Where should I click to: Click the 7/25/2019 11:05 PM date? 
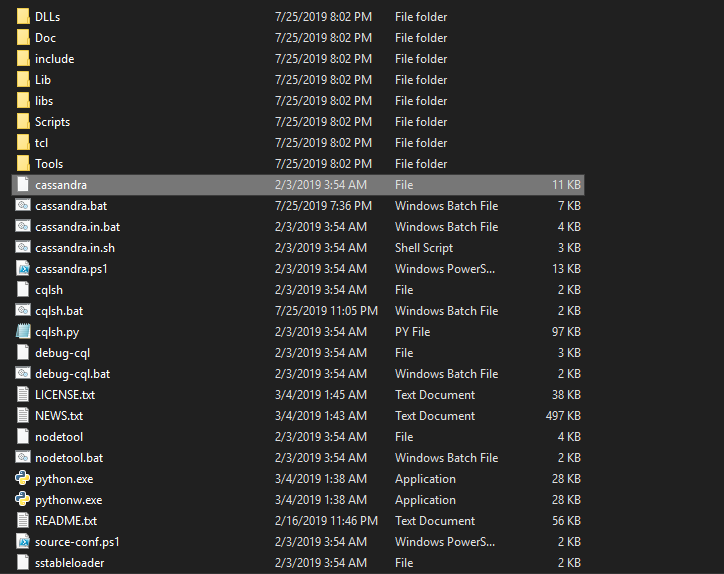pos(326,311)
